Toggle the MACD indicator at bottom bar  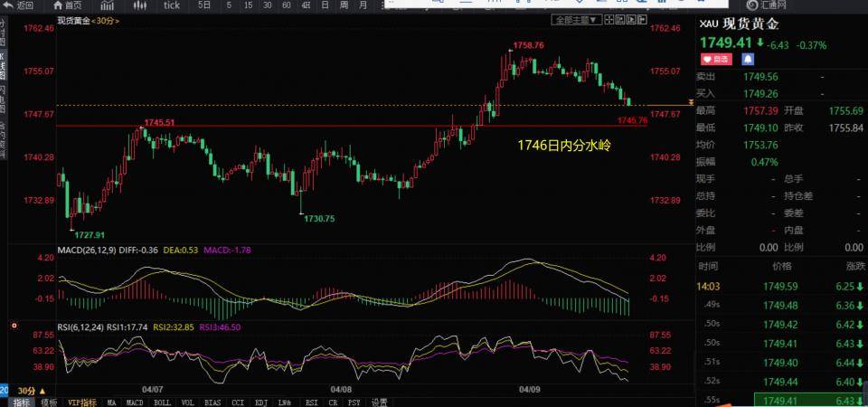(x=134, y=402)
